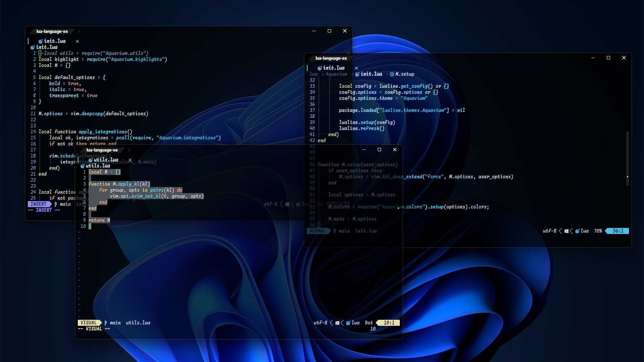Close the init.lua buffer tab in the left window
The image size is (644, 362).
[x=77, y=41]
